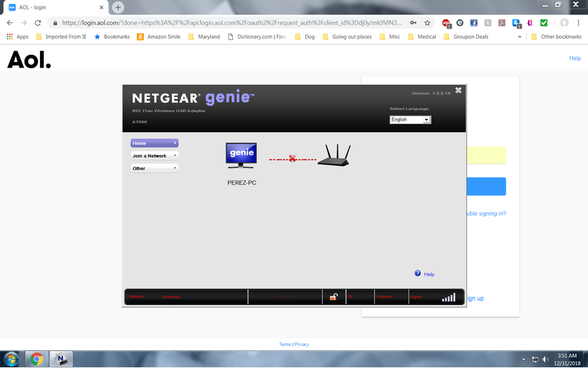588x388 pixels.
Task: Click the unlocked padlock in the status bar
Action: click(334, 296)
